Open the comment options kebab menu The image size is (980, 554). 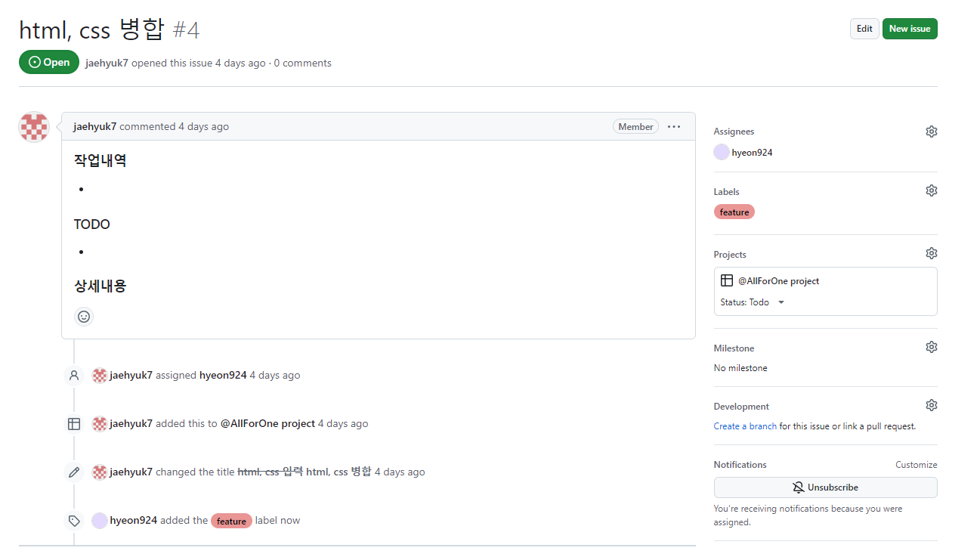coord(674,126)
